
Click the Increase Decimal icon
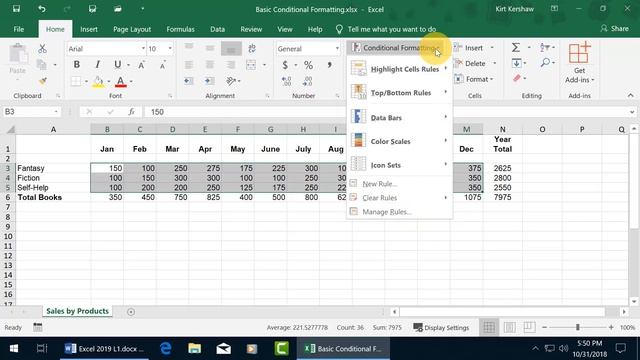coord(287,81)
